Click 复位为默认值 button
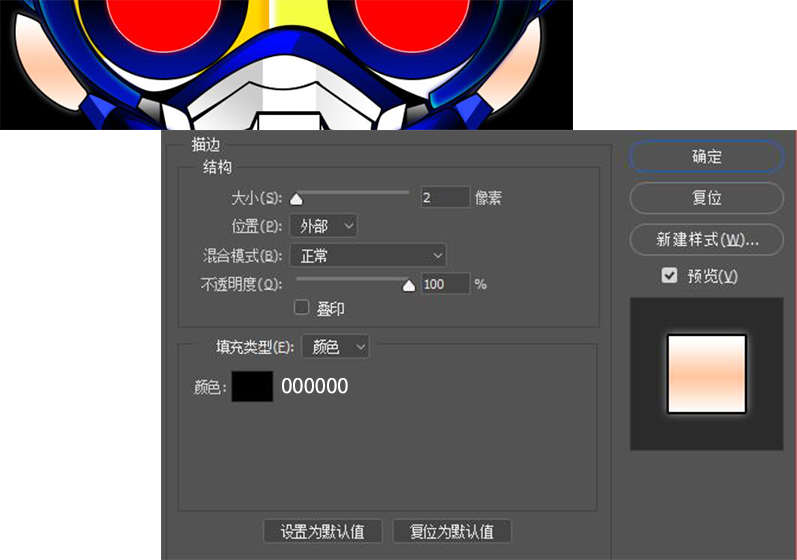 tap(452, 532)
